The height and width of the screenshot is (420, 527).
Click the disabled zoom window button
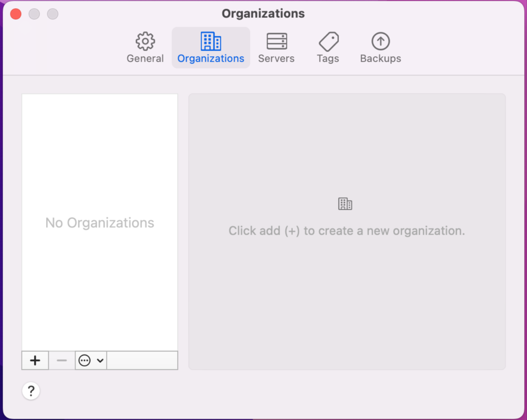[x=53, y=14]
